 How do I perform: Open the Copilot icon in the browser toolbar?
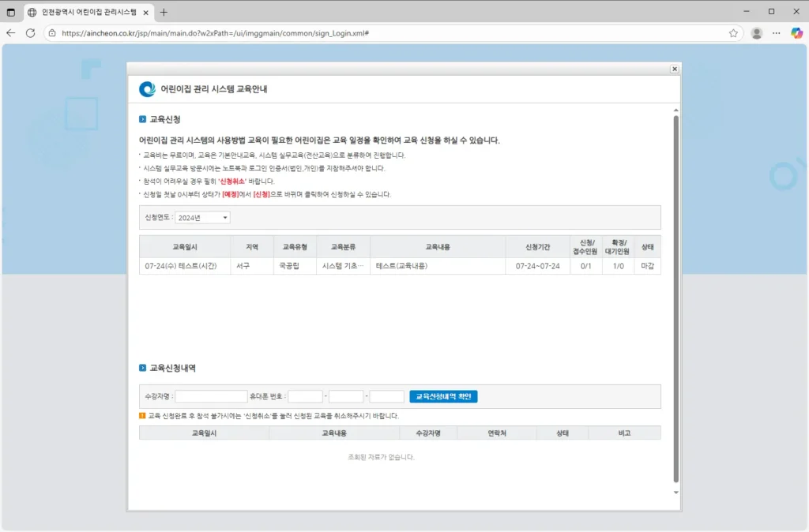[796, 33]
